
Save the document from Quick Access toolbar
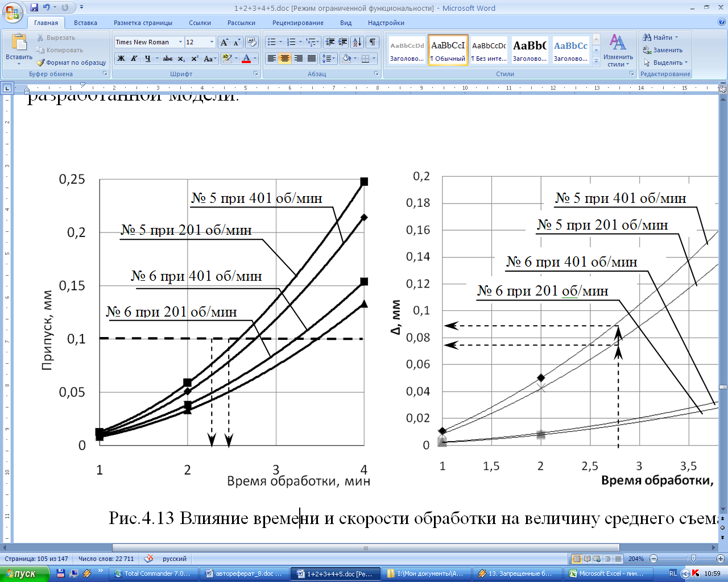34,7
